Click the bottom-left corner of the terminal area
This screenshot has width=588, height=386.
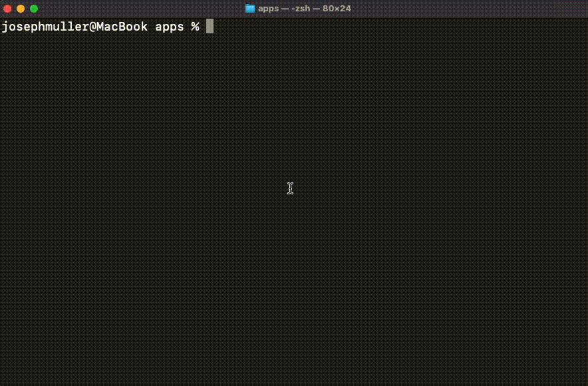click(x=3, y=382)
